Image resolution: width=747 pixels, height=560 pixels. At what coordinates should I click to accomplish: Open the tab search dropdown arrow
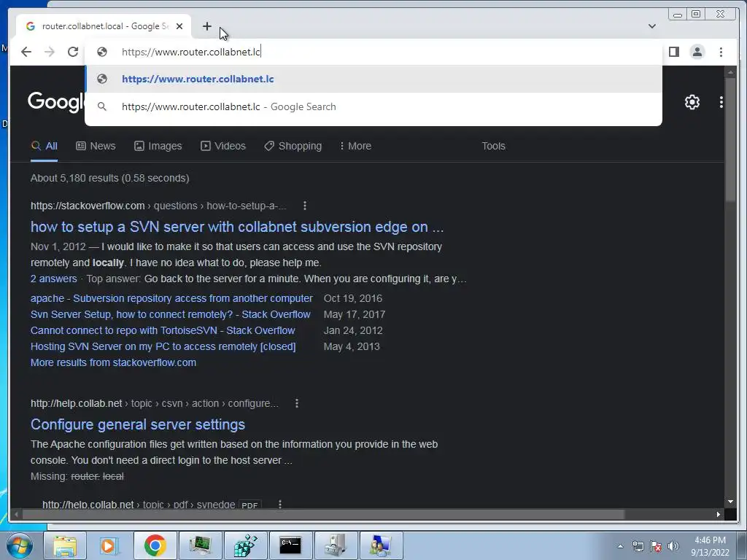pos(652,26)
